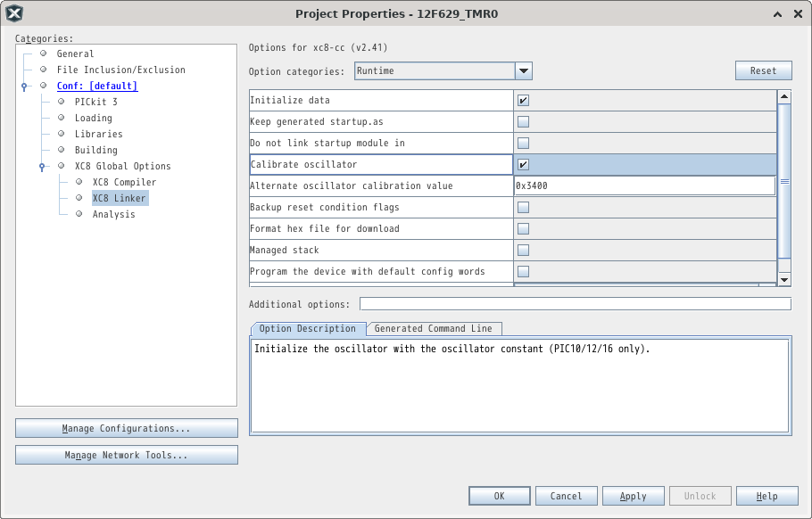
Task: Click the Cancel button
Action: pyautogui.click(x=566, y=496)
